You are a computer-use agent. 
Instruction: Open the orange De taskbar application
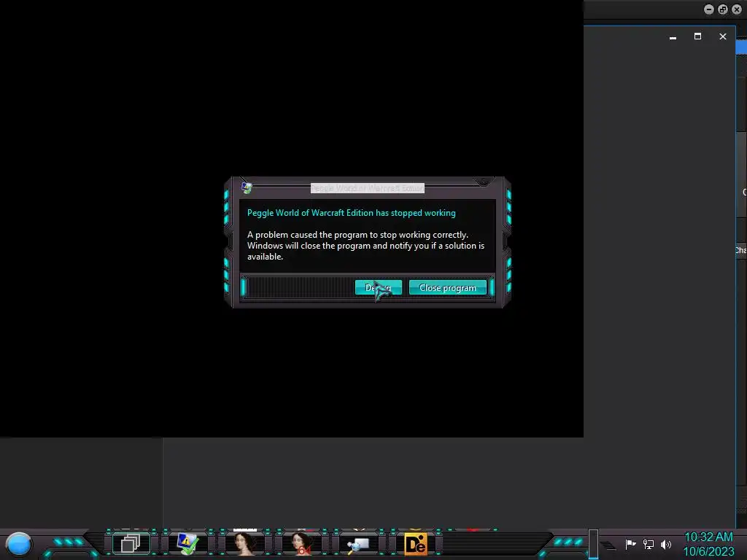pyautogui.click(x=415, y=544)
